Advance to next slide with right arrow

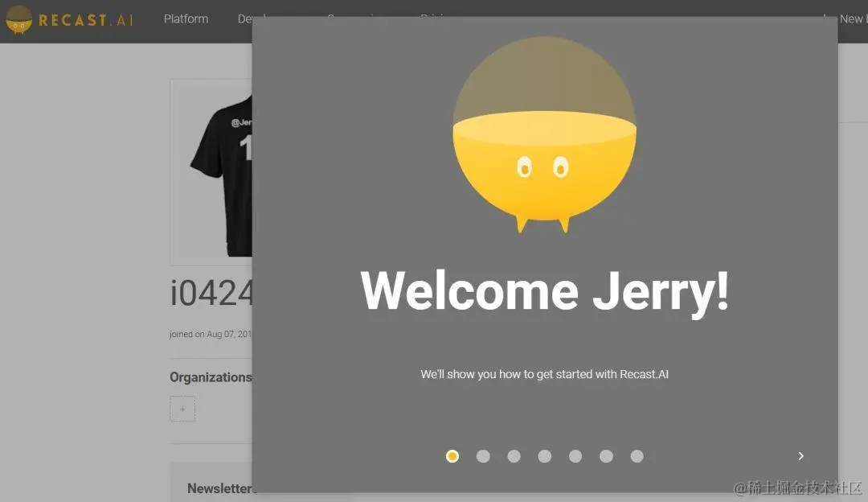[x=800, y=456]
